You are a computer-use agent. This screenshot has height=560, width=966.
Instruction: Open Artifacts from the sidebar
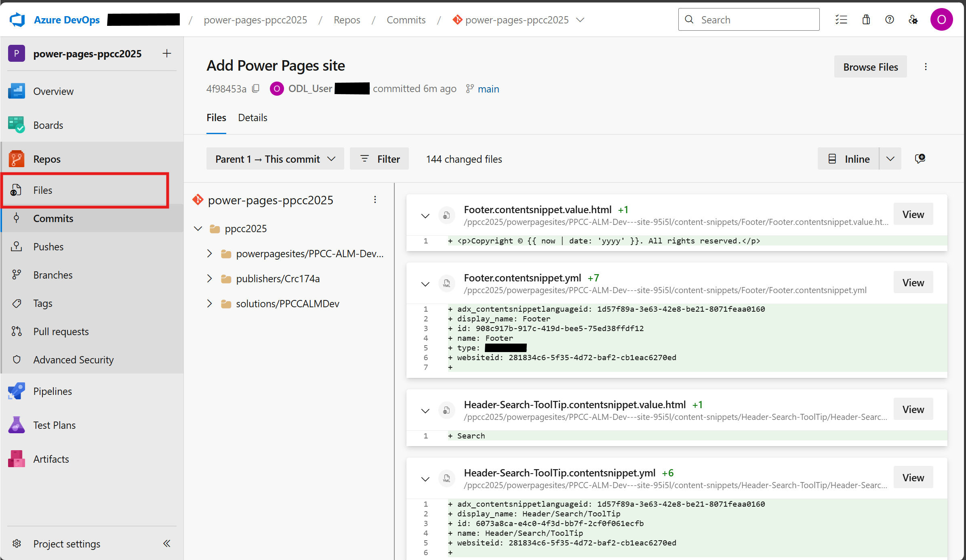click(51, 459)
